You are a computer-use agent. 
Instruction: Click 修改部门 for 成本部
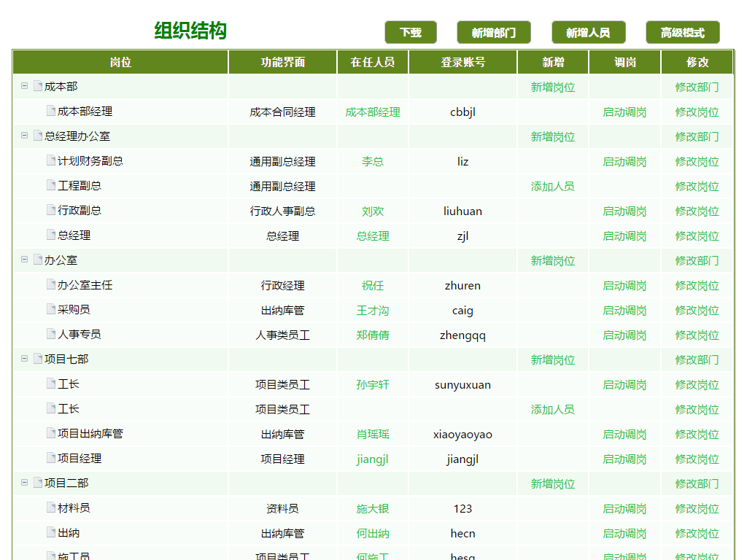[x=697, y=87]
